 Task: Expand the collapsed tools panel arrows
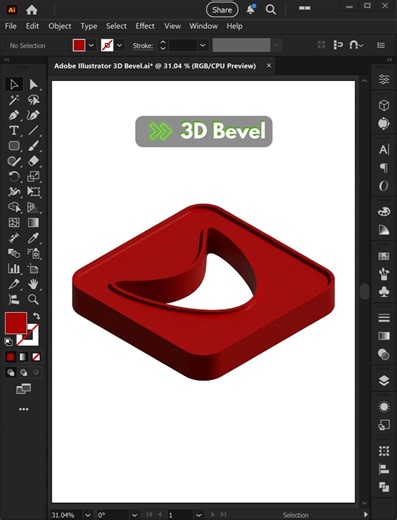pyautogui.click(x=7, y=60)
